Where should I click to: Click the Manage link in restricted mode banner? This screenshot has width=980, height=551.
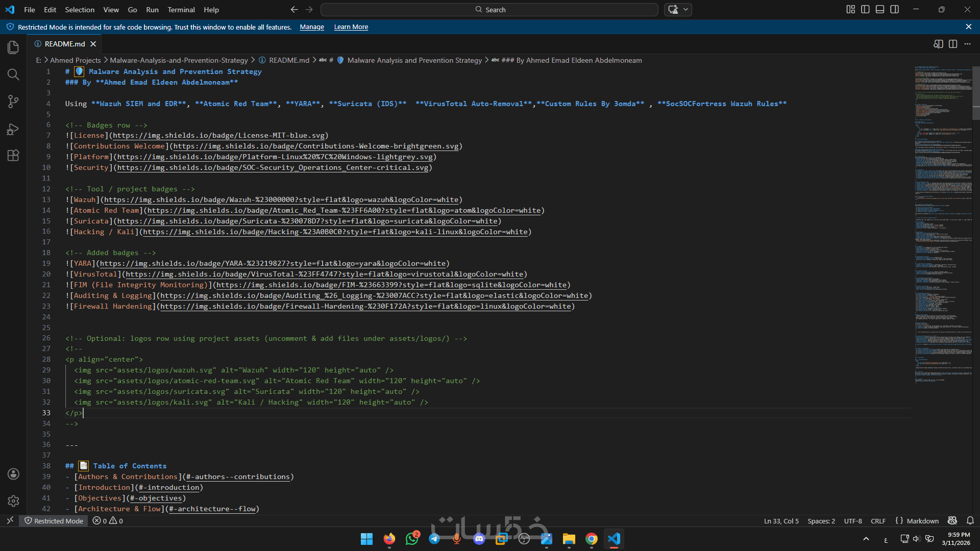pos(312,27)
